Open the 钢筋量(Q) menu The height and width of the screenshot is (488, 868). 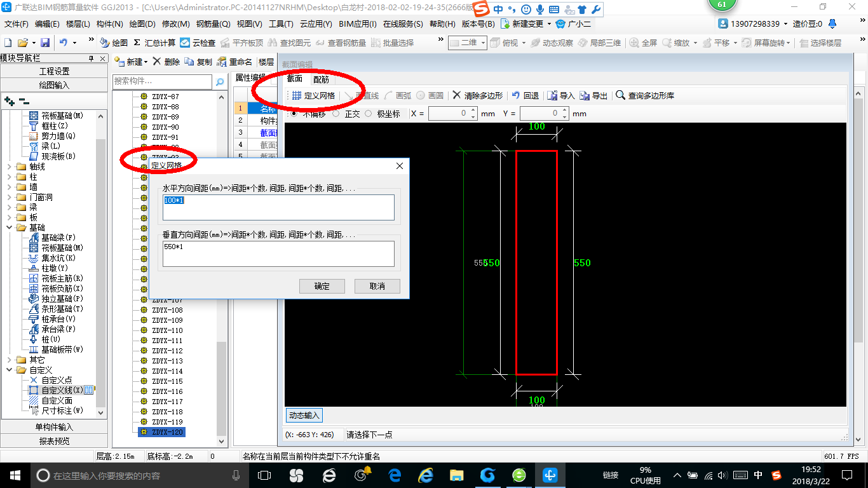(213, 24)
